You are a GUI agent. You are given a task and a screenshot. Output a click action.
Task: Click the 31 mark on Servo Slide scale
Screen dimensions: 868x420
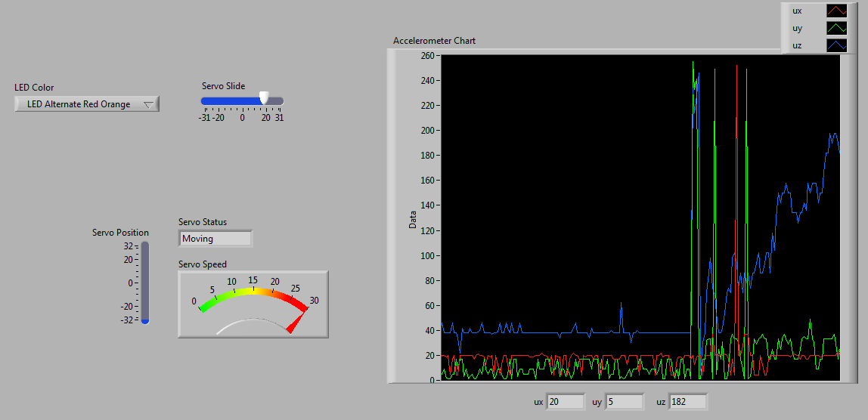click(x=279, y=117)
